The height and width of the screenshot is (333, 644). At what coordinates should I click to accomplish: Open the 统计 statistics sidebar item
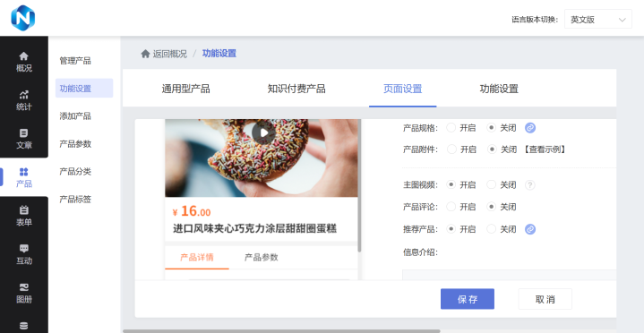[24, 100]
